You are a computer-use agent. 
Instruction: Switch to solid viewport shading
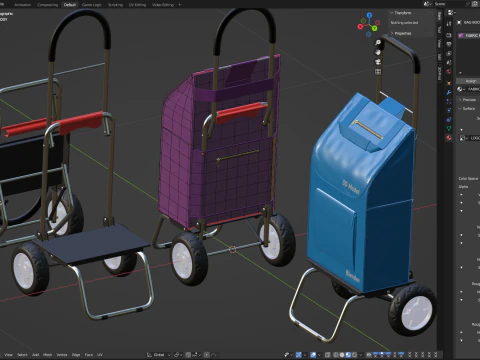pos(342,355)
